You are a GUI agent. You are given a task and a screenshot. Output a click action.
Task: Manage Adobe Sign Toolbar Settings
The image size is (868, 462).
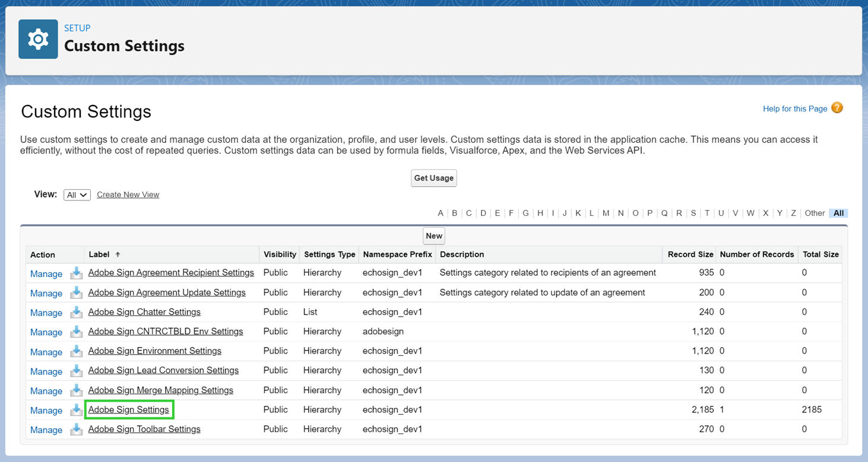46,431
